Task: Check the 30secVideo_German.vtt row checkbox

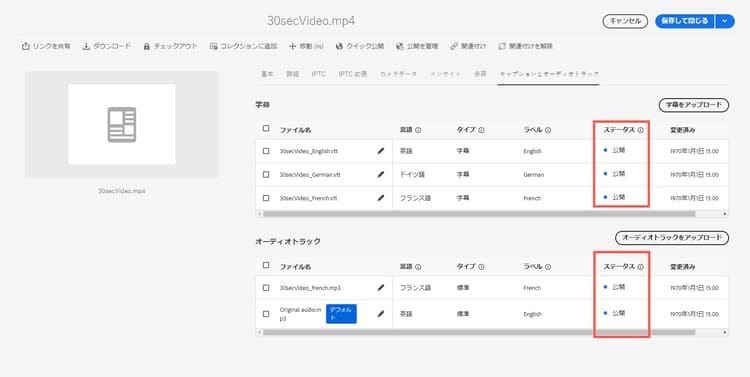Action: point(266,174)
